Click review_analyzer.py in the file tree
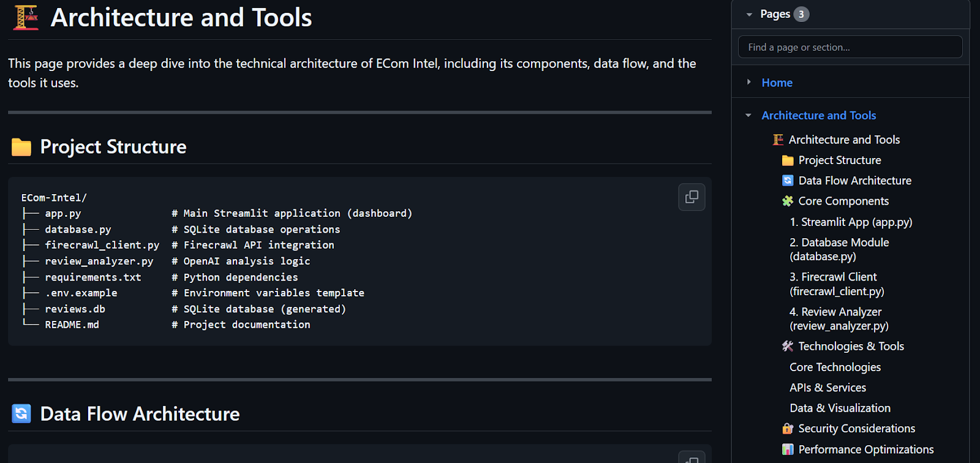980x463 pixels. [x=99, y=261]
